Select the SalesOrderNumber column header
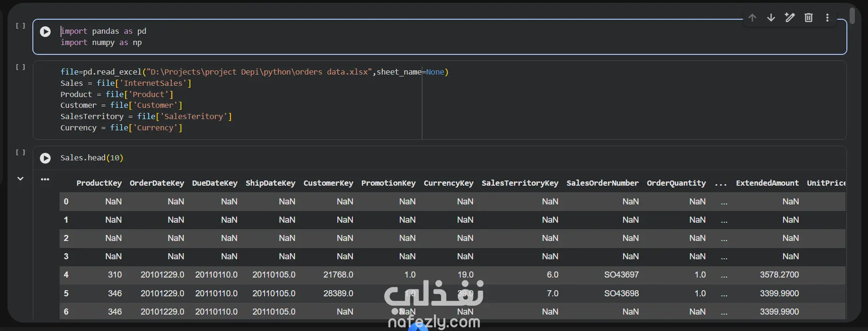Image resolution: width=868 pixels, height=331 pixels. click(x=602, y=183)
